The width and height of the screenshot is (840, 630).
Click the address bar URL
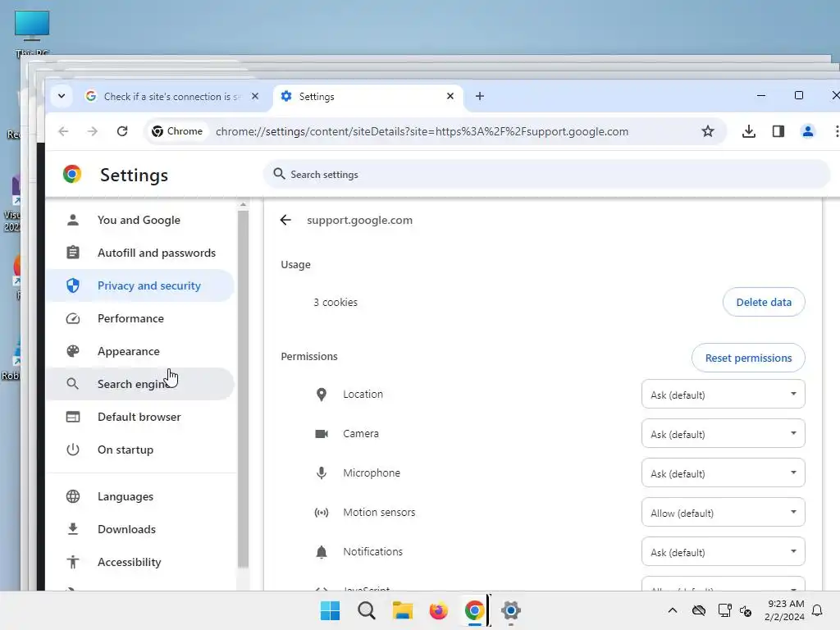tap(422, 132)
